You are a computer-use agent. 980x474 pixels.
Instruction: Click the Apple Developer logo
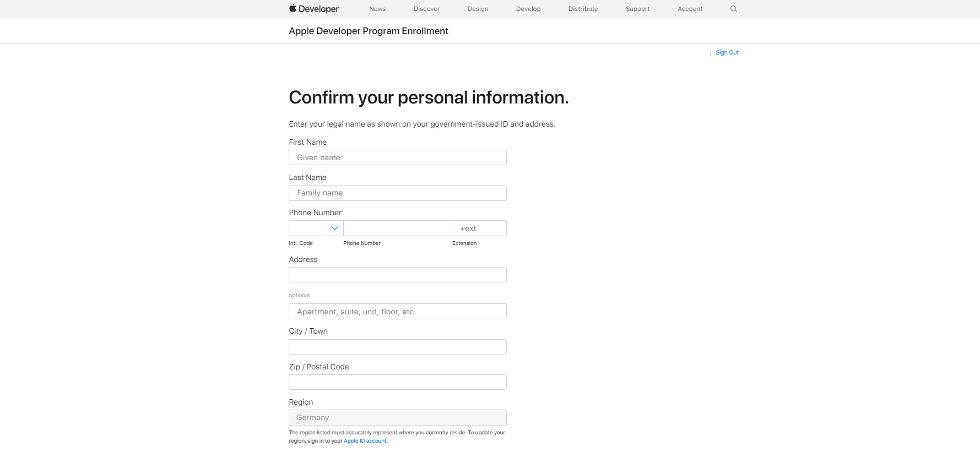click(x=313, y=9)
